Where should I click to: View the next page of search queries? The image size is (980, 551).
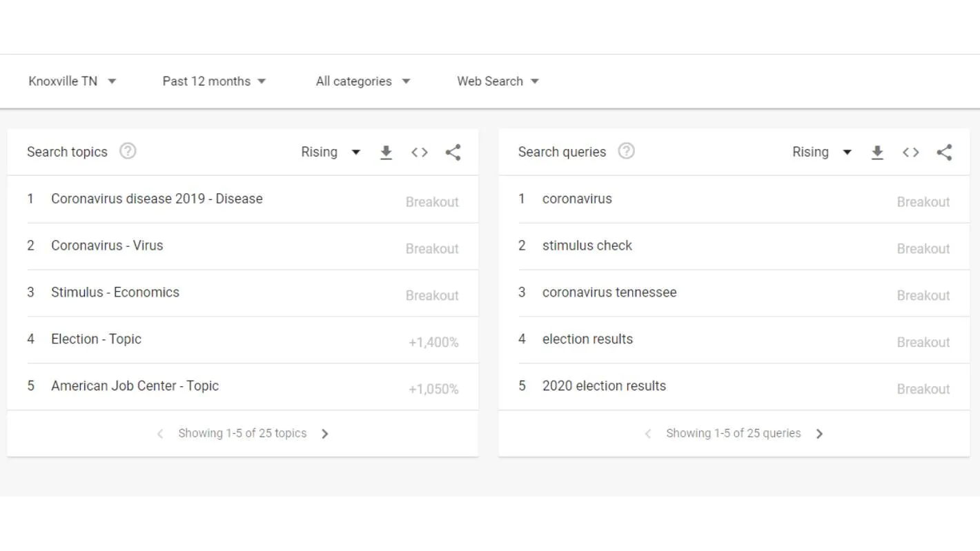coord(819,433)
